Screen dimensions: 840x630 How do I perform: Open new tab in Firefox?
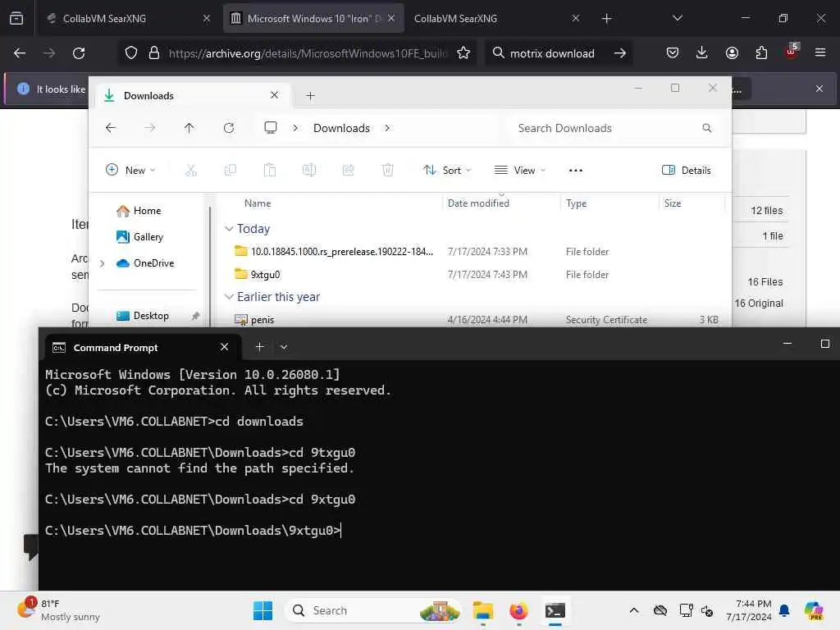606,18
